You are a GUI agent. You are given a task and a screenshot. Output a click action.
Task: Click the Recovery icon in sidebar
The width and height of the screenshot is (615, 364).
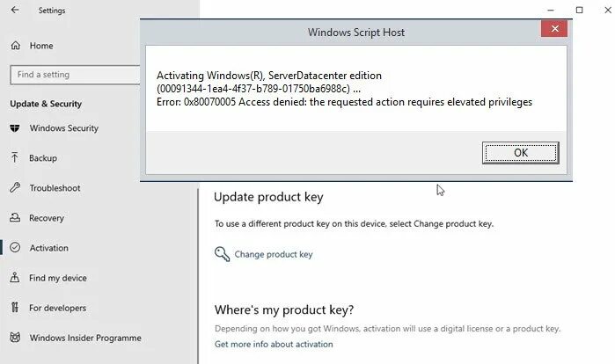15,218
